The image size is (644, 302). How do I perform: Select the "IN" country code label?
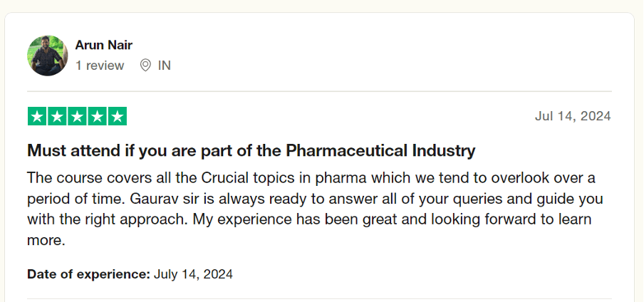point(165,66)
